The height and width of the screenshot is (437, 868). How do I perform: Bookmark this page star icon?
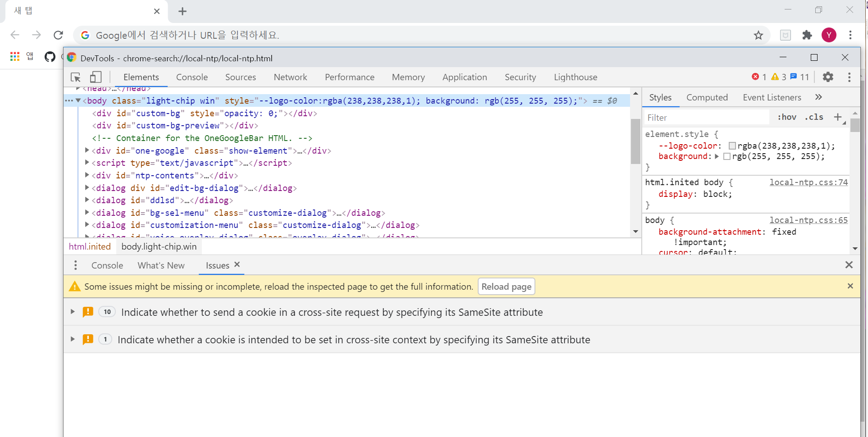click(758, 35)
